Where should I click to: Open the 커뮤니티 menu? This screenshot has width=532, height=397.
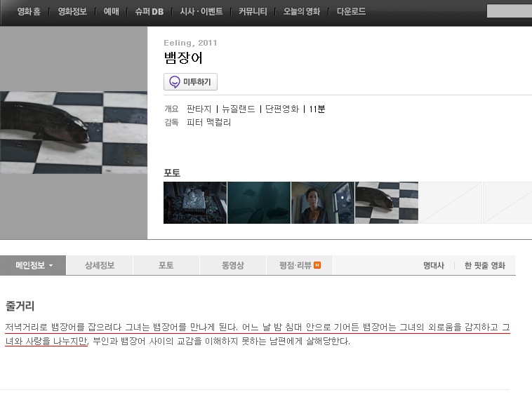(253, 11)
